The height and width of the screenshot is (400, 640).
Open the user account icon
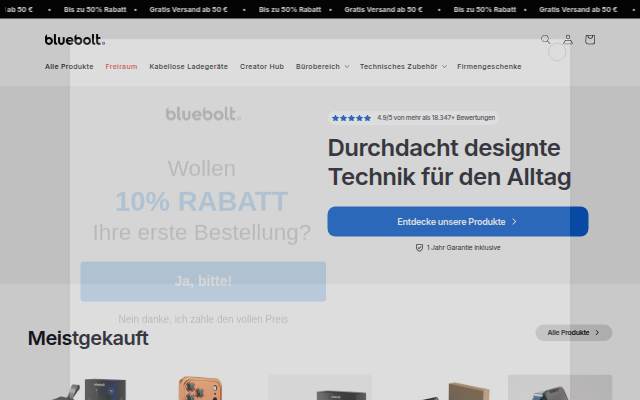(568, 40)
